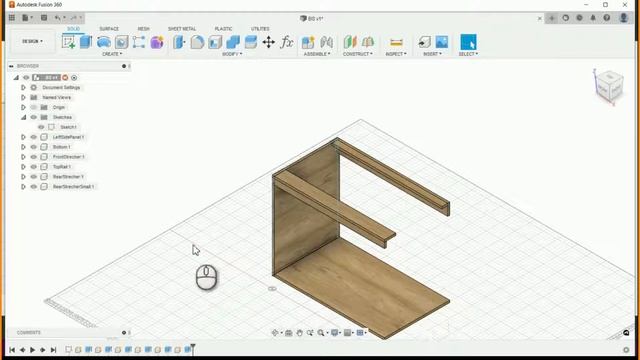Toggle visibility of Sketches folder

coord(34,117)
